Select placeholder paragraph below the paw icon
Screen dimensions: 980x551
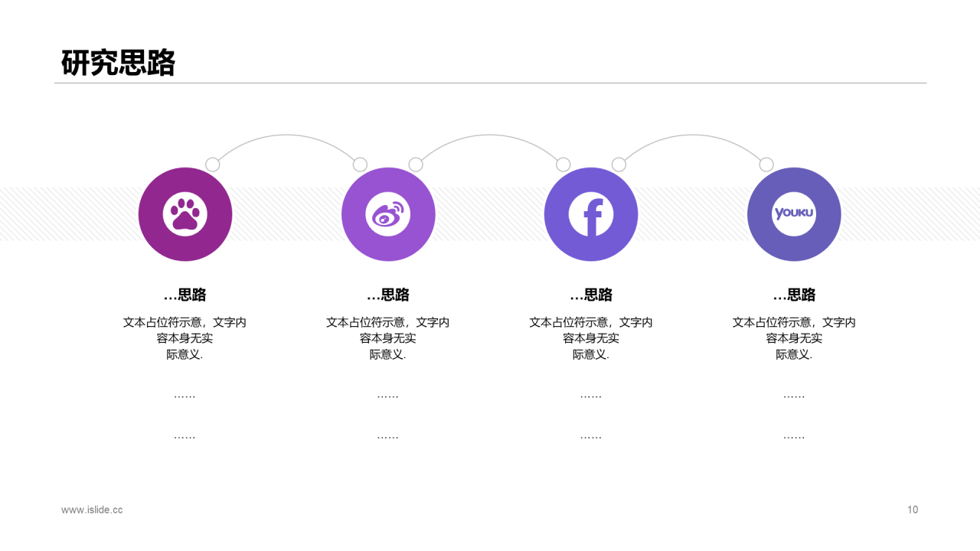[x=185, y=338]
